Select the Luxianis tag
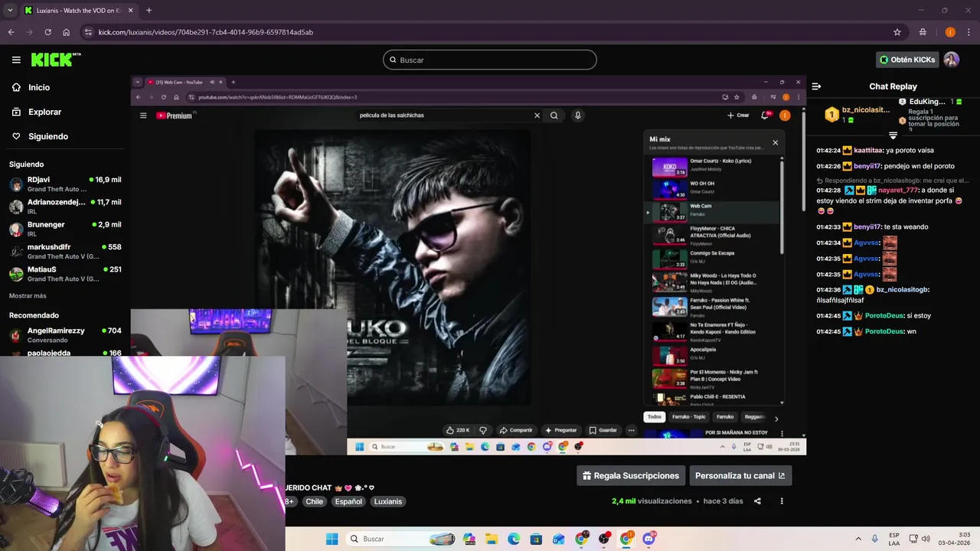980x551 pixels. point(388,501)
